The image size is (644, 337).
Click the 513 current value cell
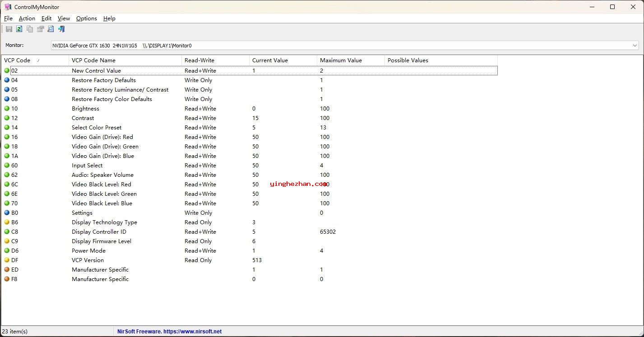257,260
